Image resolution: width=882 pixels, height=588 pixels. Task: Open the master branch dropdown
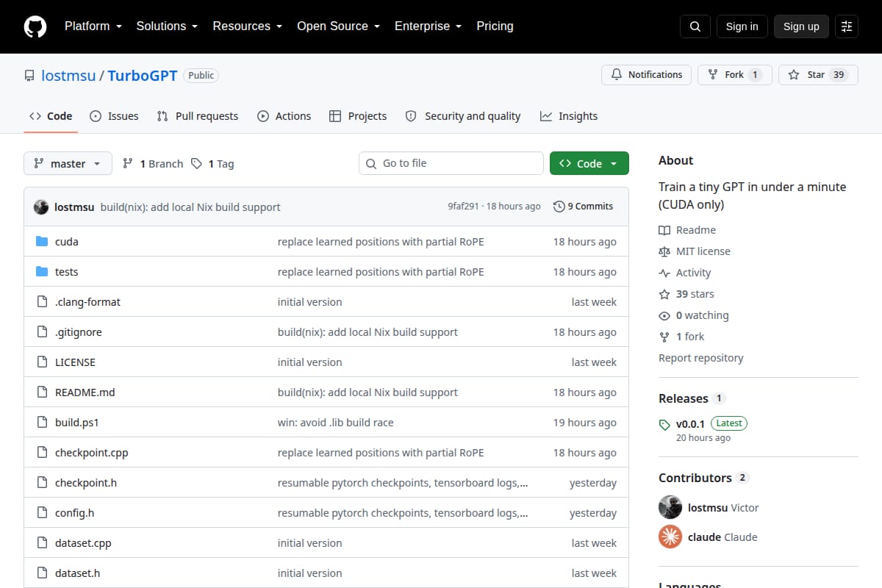point(68,163)
